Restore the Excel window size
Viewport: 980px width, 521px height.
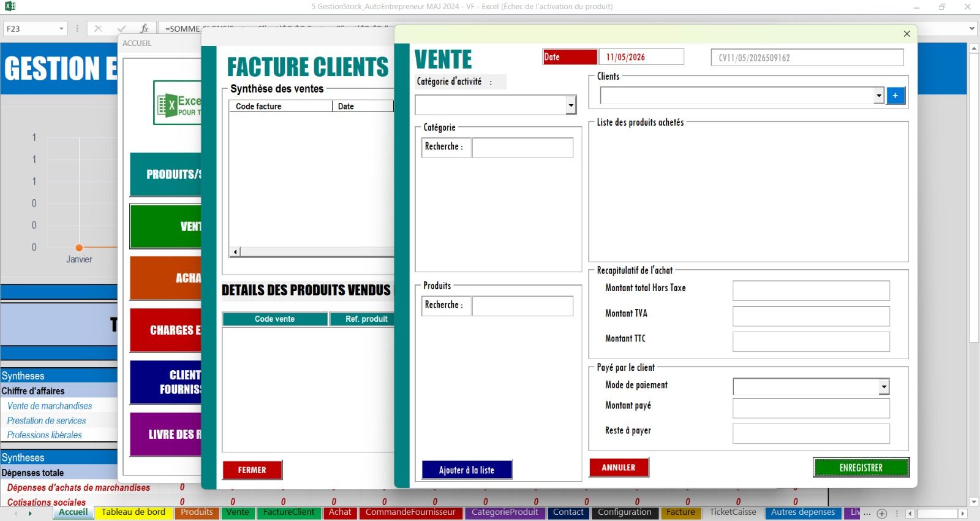point(942,7)
